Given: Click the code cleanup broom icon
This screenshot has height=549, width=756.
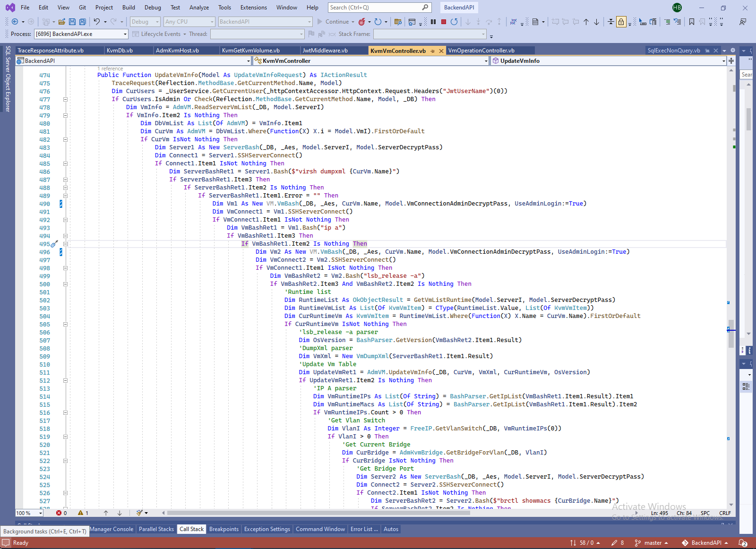Looking at the screenshot, I should pyautogui.click(x=139, y=513).
